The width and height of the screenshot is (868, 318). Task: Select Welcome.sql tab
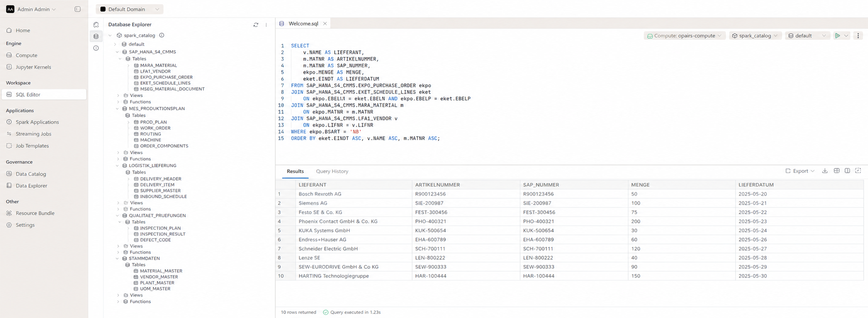click(x=303, y=23)
